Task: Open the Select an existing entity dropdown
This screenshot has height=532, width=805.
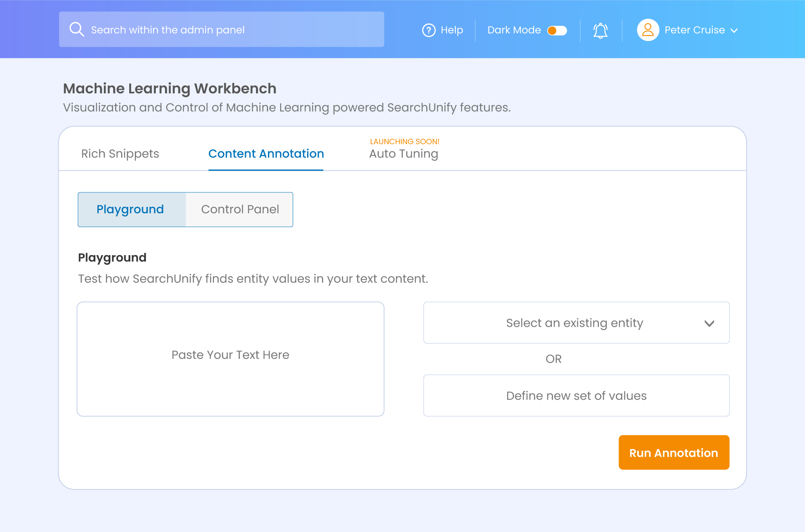Action: [x=576, y=323]
